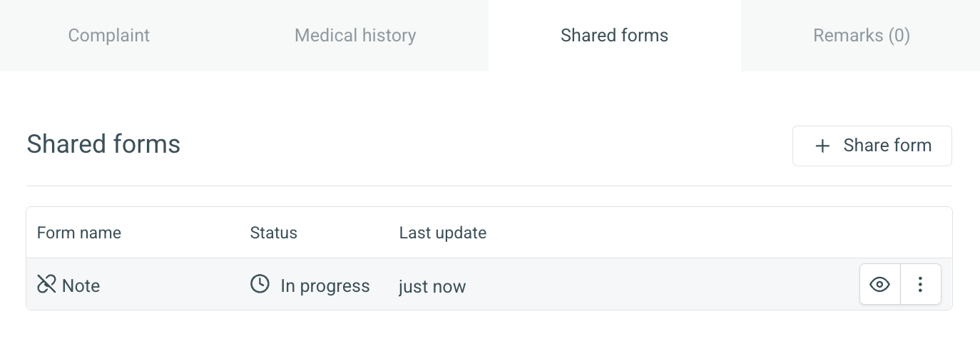
Task: Click the In progress status text
Action: click(325, 286)
